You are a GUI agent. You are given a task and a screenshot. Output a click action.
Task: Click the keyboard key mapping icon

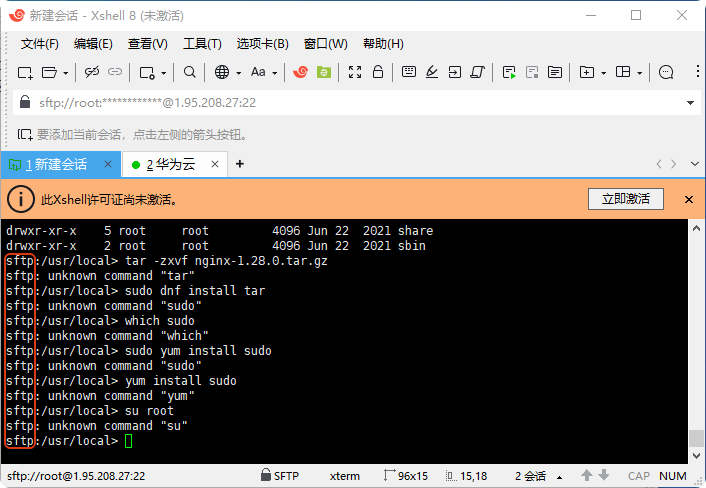coord(409,72)
